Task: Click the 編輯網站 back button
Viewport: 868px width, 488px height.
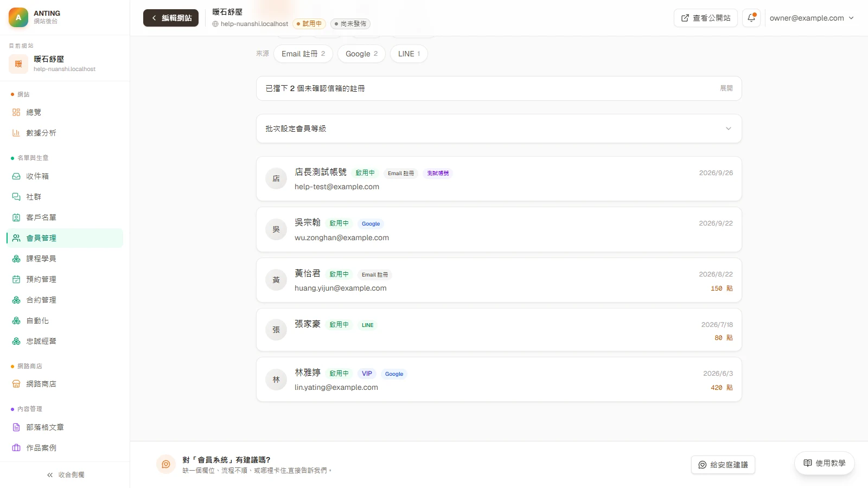Action: [x=171, y=18]
